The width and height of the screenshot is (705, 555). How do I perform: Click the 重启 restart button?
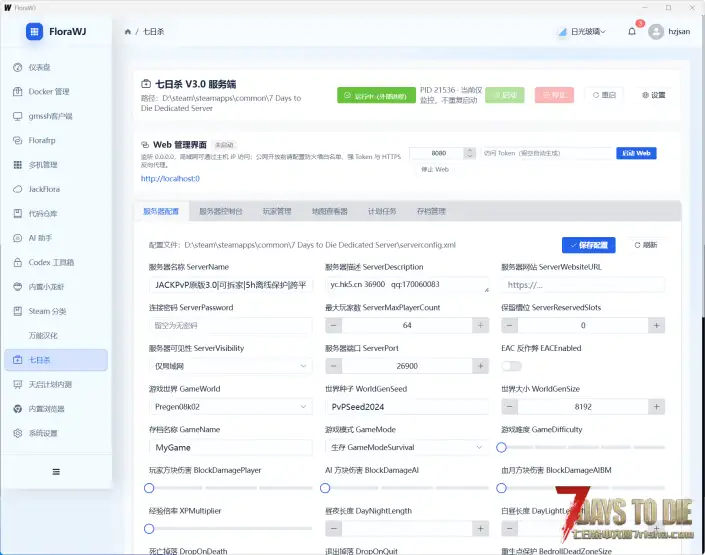pos(604,95)
